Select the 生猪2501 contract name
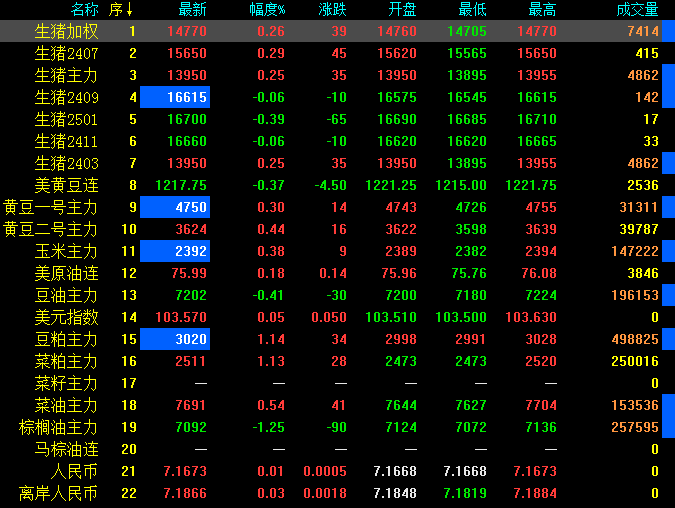Screen dimensions: 675x508 66,119
